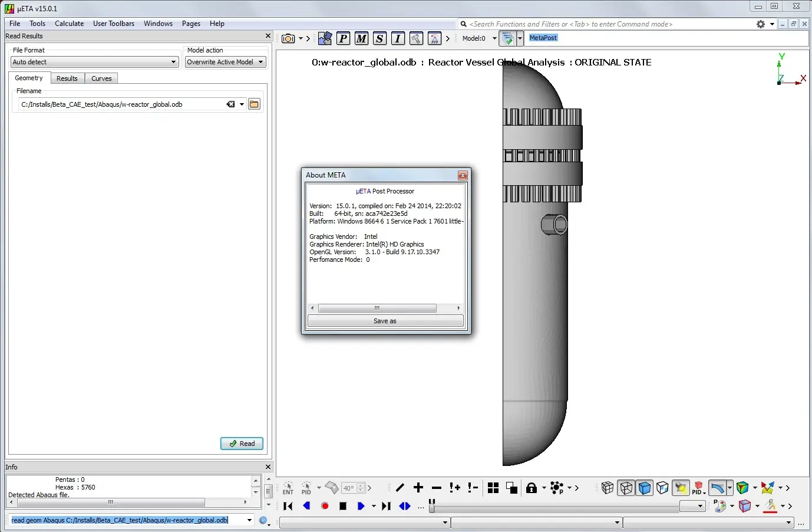Open the Tools menu
812x532 pixels.
[38, 24]
